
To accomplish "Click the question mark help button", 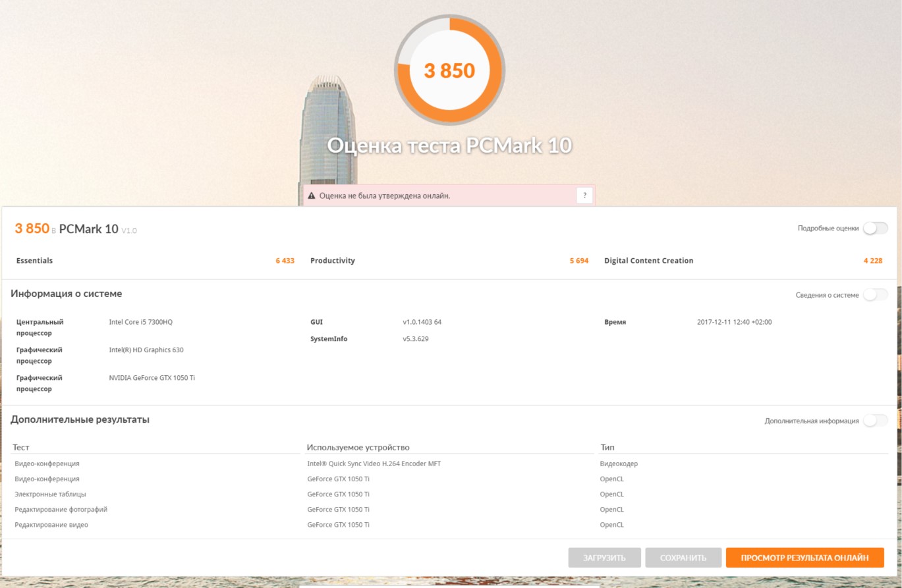I will click(584, 196).
